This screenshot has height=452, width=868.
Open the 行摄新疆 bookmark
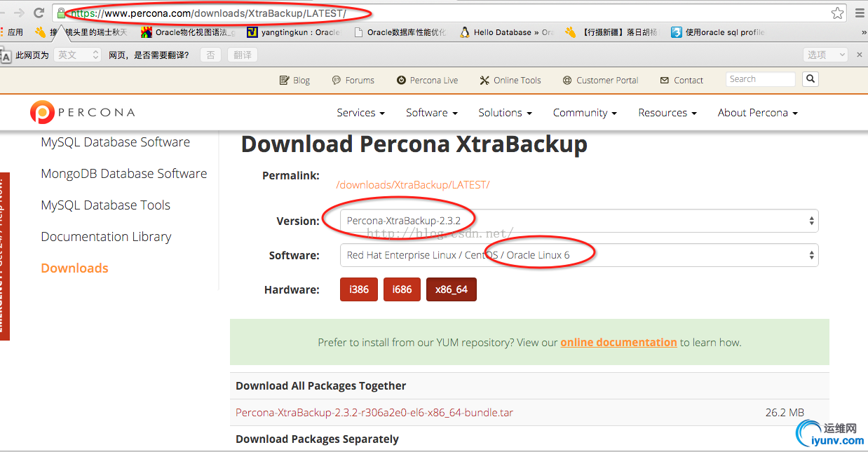[611, 32]
